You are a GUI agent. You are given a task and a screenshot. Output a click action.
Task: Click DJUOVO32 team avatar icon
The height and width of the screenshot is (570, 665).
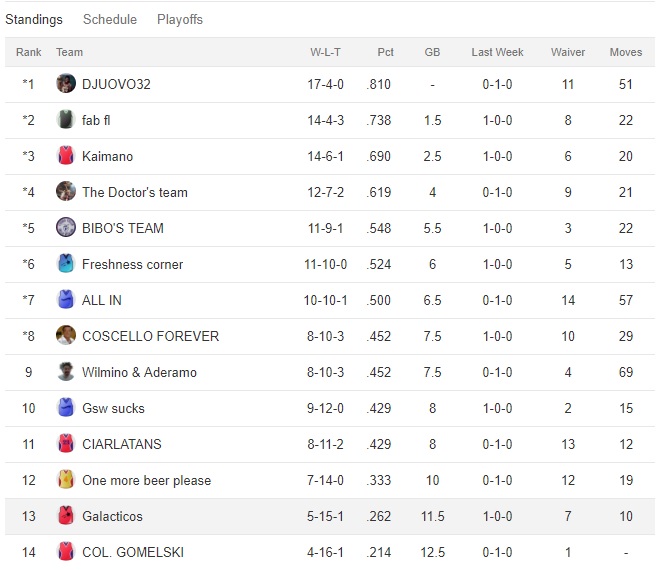point(66,84)
